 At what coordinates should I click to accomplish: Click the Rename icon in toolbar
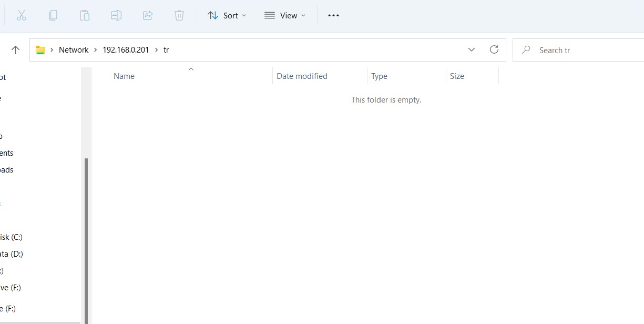pyautogui.click(x=116, y=16)
